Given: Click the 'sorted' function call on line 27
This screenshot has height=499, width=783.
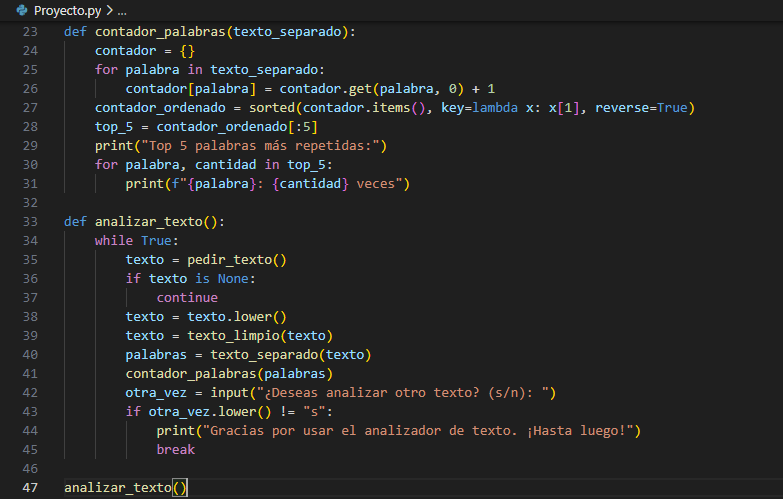Looking at the screenshot, I should [272, 107].
